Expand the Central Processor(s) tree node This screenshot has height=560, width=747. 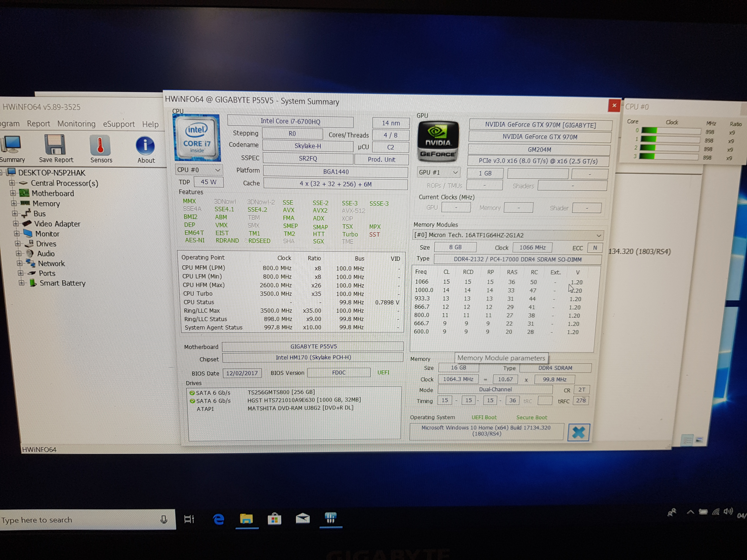point(12,183)
